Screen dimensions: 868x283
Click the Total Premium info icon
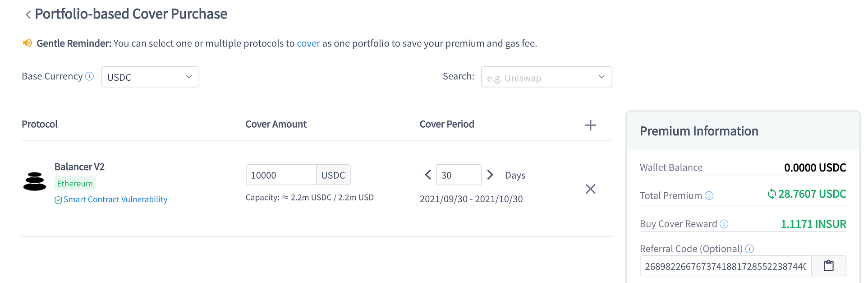pos(709,195)
